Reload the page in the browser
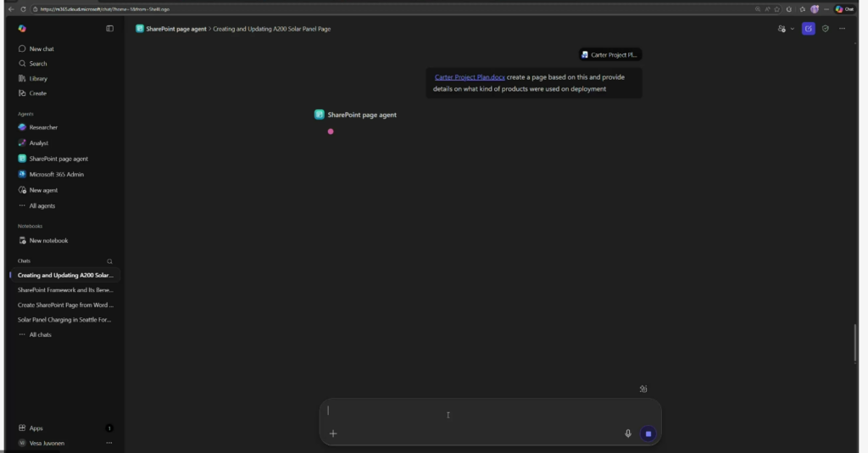 coord(23,8)
